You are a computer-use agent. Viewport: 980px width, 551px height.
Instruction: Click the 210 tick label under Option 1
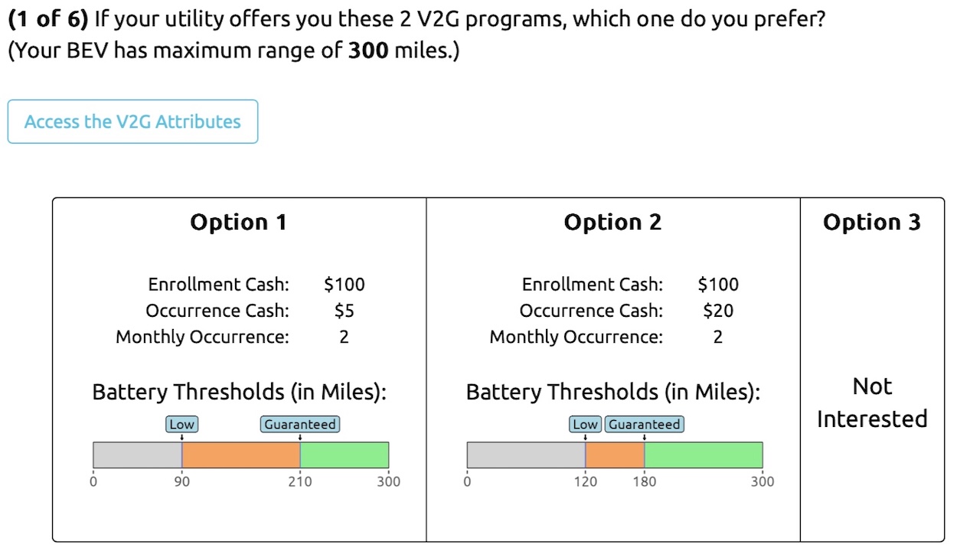[299, 481]
